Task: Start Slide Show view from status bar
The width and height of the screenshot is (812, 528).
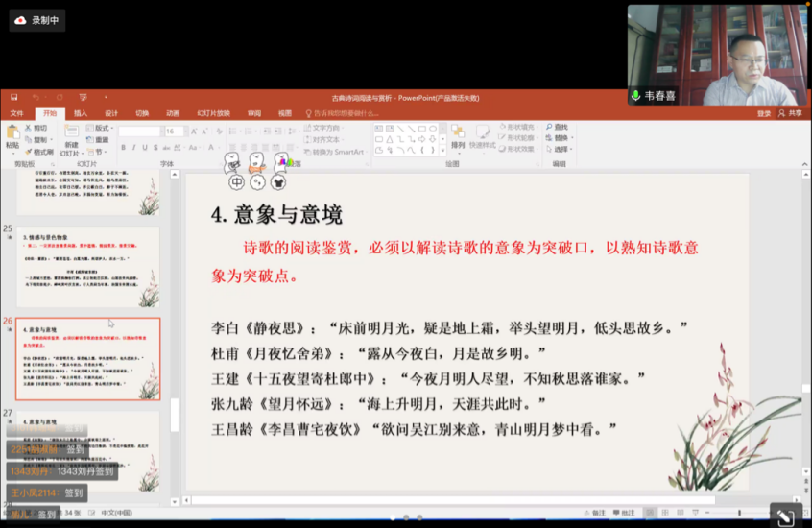Action: [x=696, y=513]
